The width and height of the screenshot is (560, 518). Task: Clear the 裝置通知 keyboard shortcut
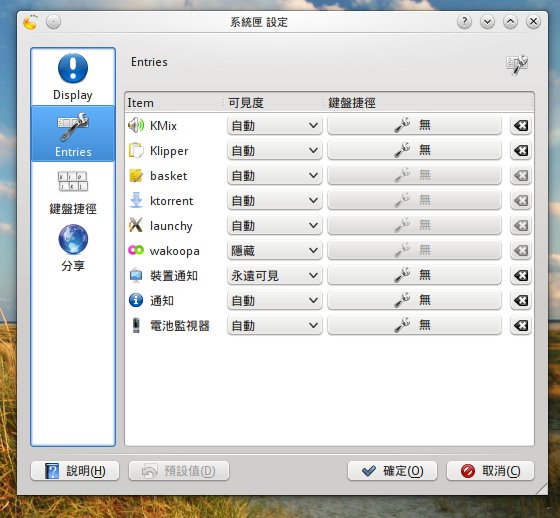[x=521, y=275]
